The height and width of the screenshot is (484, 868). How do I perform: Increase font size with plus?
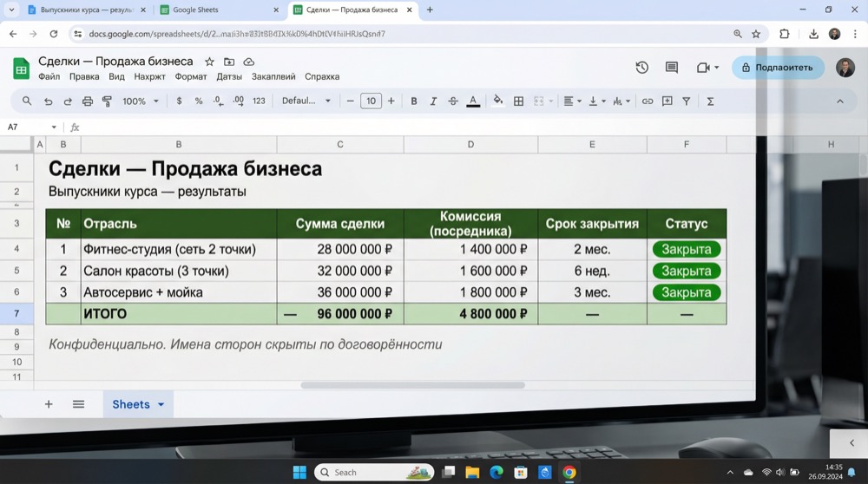point(391,101)
